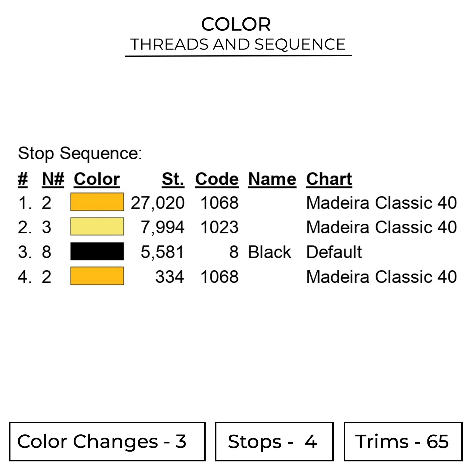This screenshot has width=476, height=476.
Task: Select the pale yellow swatch, row 2
Action: click(97, 227)
